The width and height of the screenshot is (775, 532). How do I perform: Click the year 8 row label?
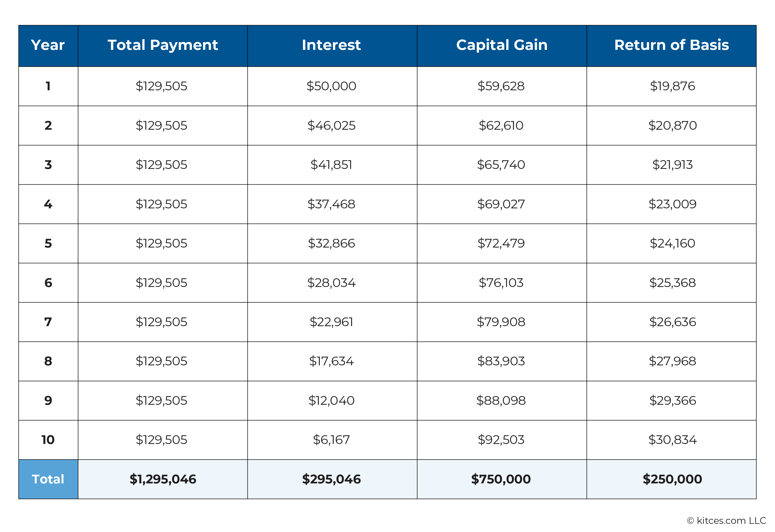point(48,361)
